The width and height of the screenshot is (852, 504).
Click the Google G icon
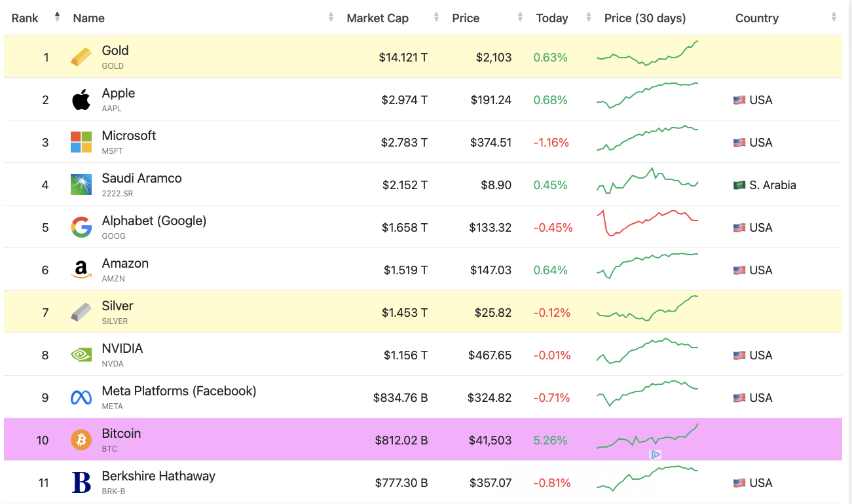tap(80, 226)
